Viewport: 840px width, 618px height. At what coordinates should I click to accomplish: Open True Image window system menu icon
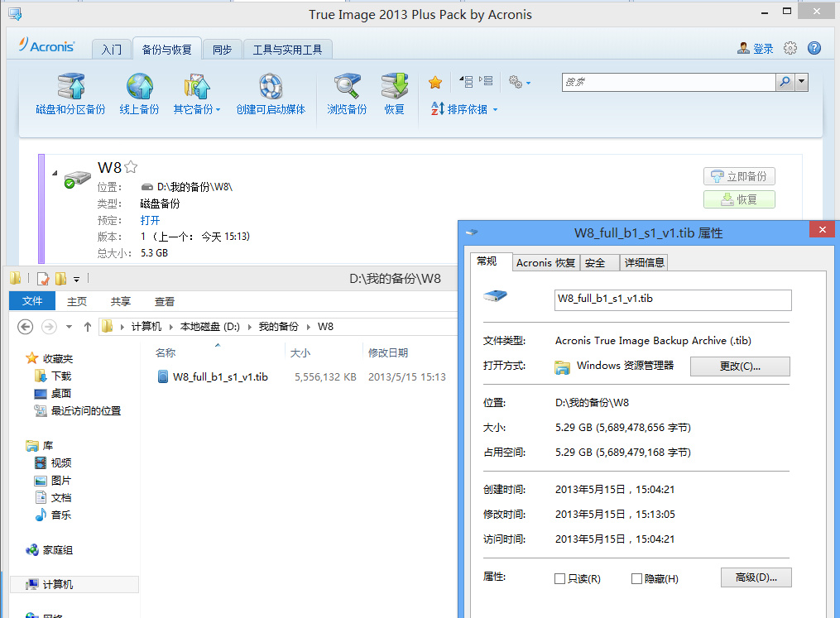15,14
